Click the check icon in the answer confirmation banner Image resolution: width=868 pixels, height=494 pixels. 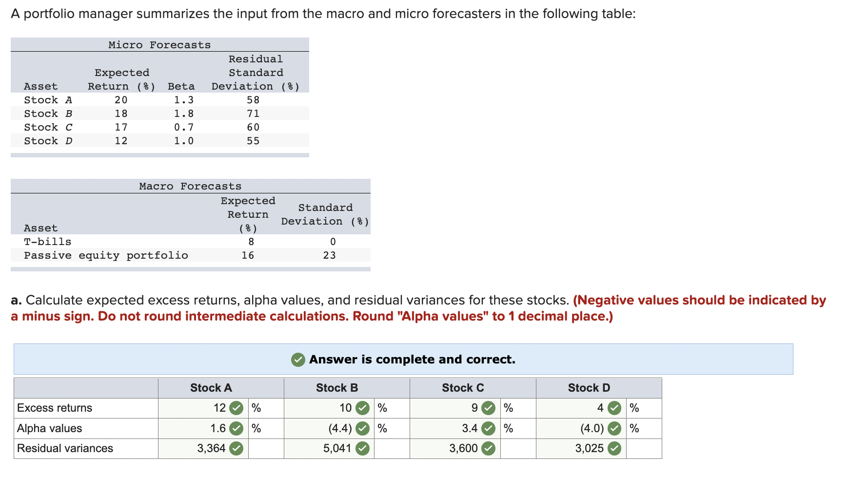tap(298, 360)
